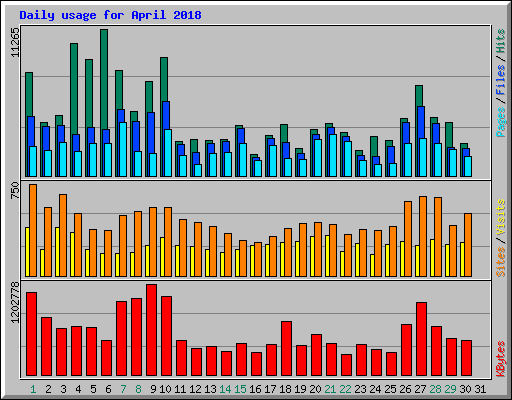Click day label 4 on the x-axis
Viewport: 512px width, 400px height.
click(78, 389)
